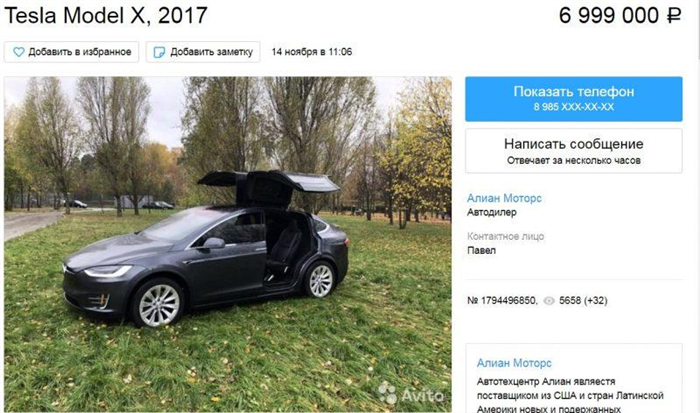Click the Автодилер label under dealer name
This screenshot has height=413, width=700.
coord(492,213)
